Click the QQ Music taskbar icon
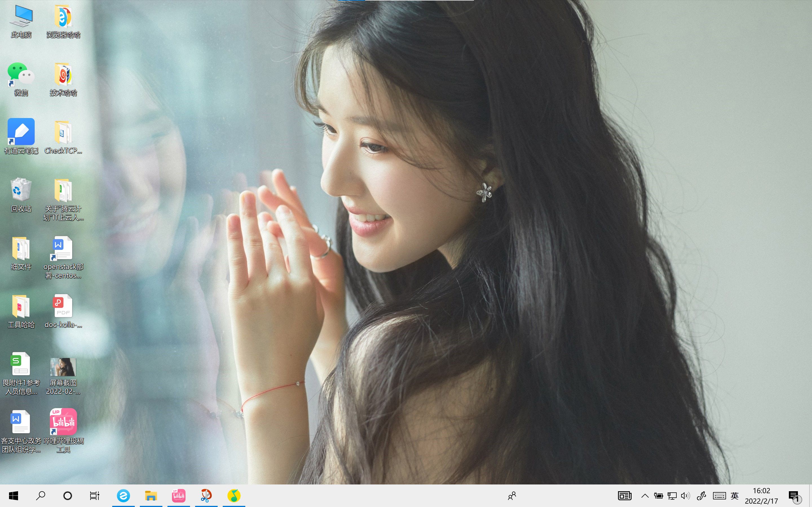 coord(234,496)
